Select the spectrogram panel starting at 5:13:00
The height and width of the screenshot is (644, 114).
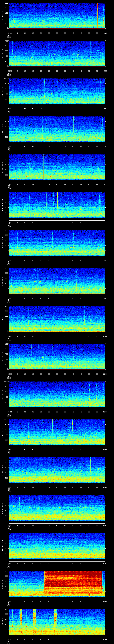pyautogui.click(x=57, y=470)
